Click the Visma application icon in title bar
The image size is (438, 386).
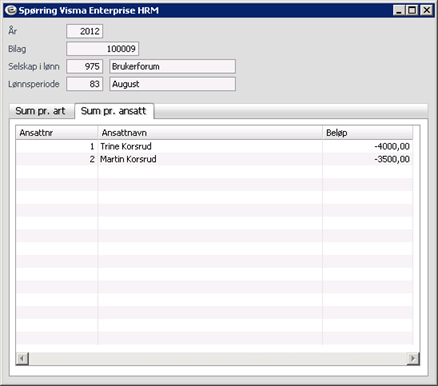[x=11, y=10]
